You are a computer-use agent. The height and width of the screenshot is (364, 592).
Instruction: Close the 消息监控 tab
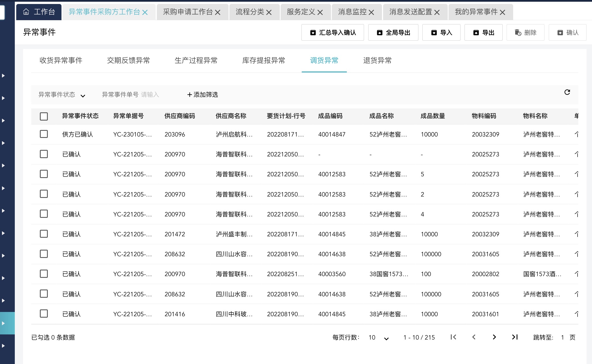click(371, 12)
